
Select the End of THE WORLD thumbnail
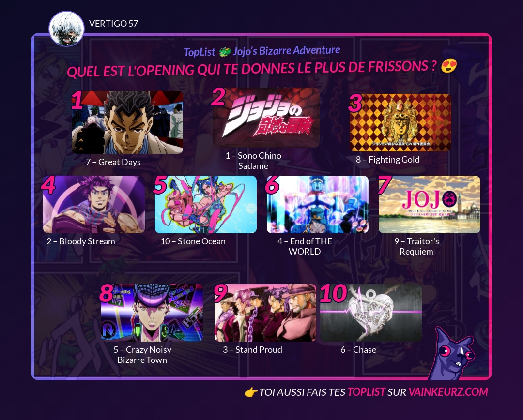point(318,204)
